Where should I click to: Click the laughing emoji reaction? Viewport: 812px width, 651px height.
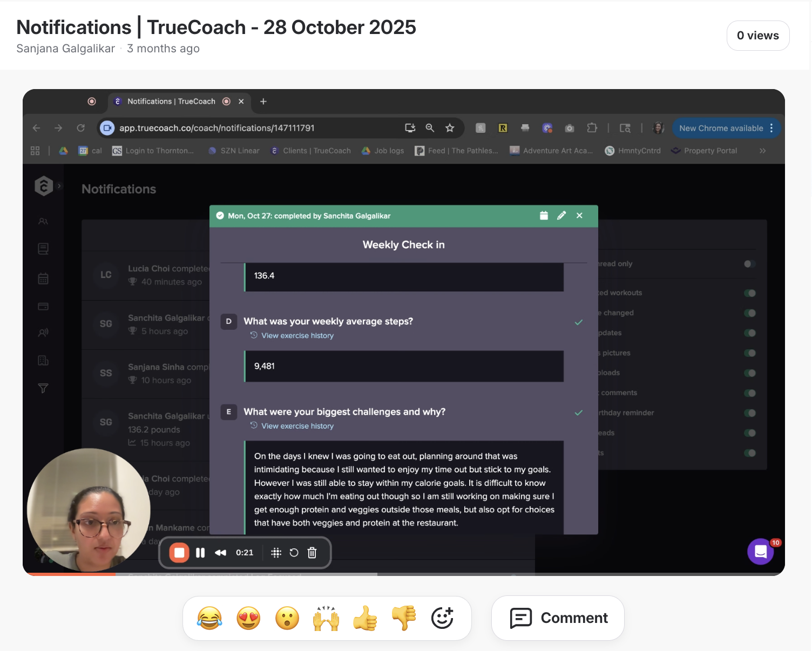209,618
